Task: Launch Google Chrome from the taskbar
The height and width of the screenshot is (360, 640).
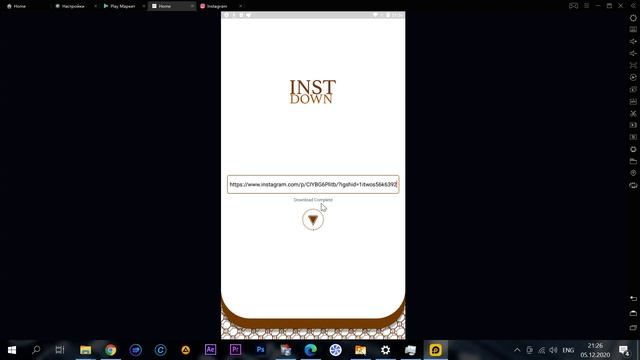Action: tap(111, 350)
